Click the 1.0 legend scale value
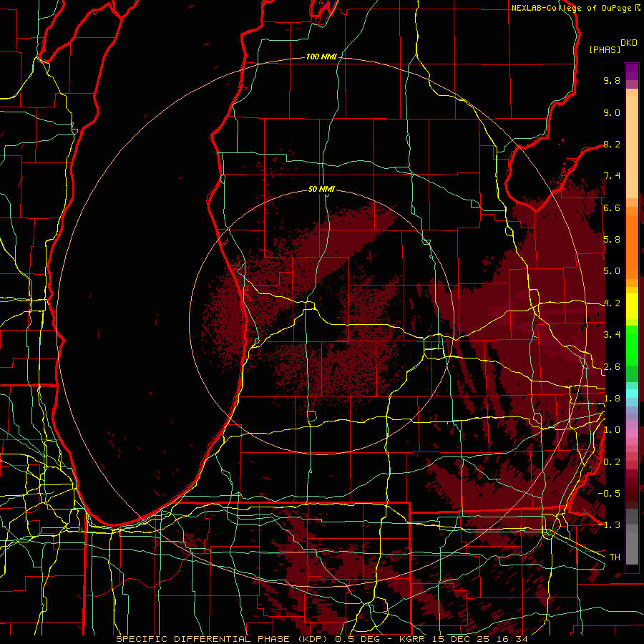644x644 pixels. (x=612, y=430)
